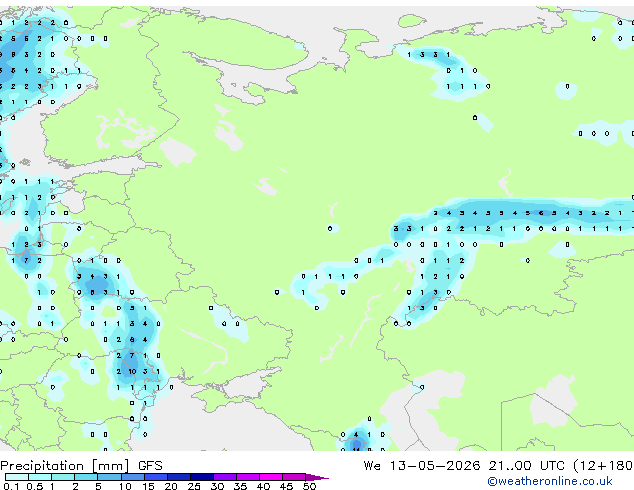Screen dimensions: 634x490
Task: Click the legend label 50
Action: tap(309, 486)
